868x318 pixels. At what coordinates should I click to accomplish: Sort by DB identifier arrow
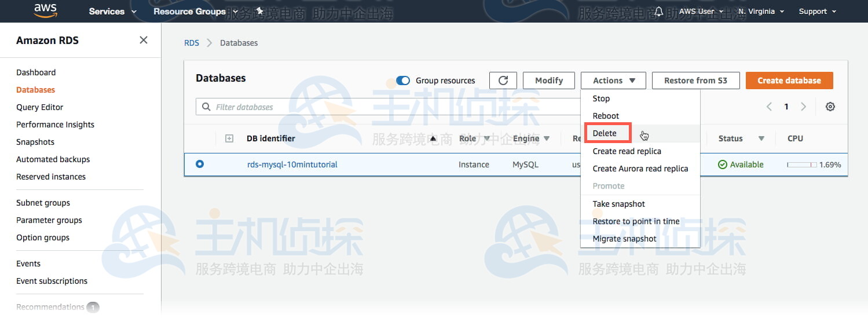(x=433, y=138)
